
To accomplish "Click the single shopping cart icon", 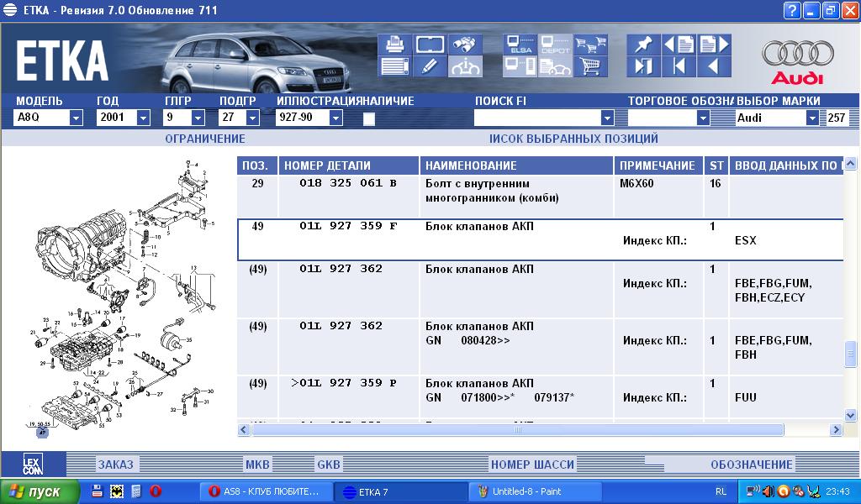I will click(592, 66).
